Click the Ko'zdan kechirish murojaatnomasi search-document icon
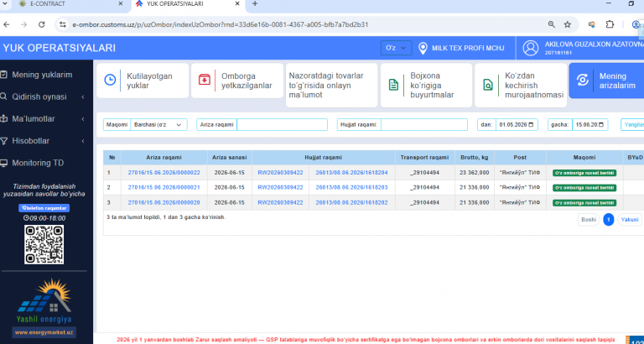This screenshot has width=644, height=344. (488, 85)
